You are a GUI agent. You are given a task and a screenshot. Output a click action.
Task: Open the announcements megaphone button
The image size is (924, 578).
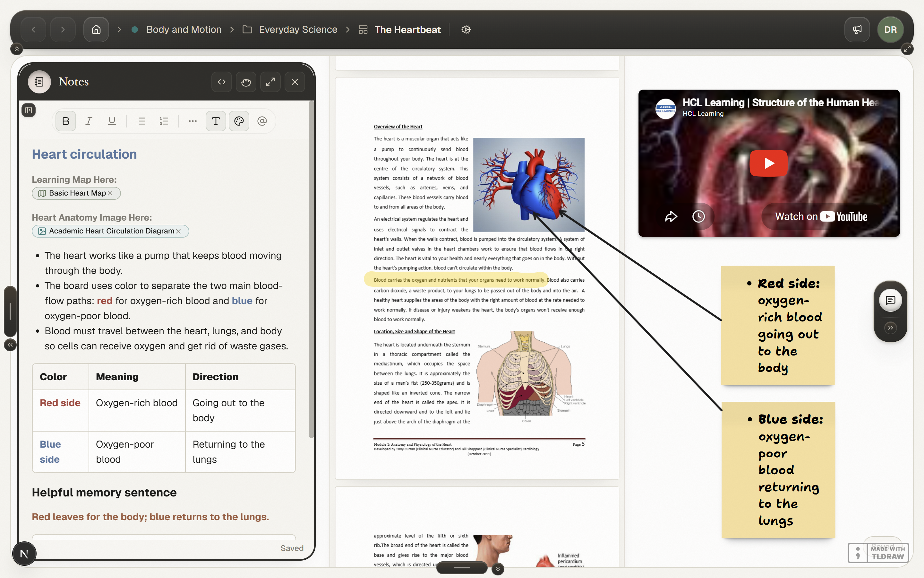pyautogui.click(x=857, y=30)
